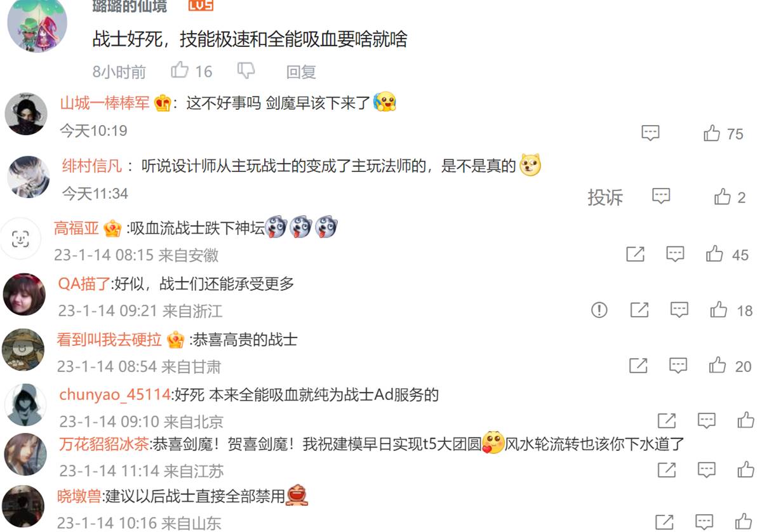Open 晓墩兽's avatar thumbnail

click(x=24, y=505)
